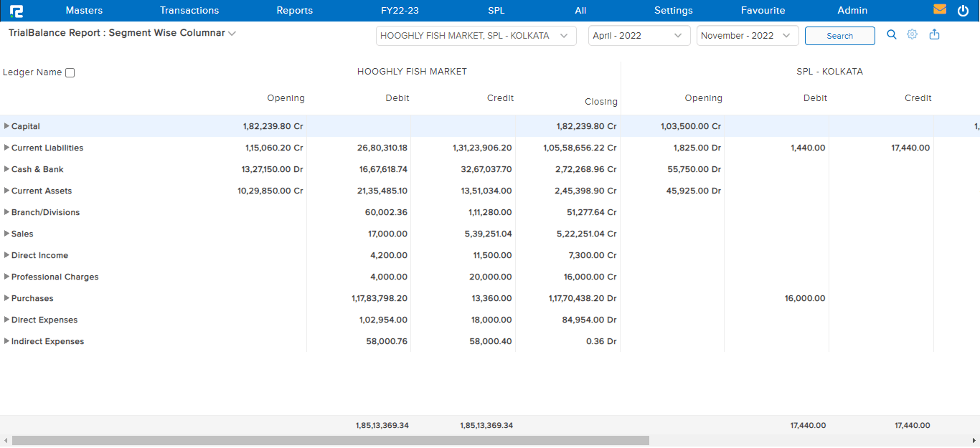Open the Transactions menu

click(189, 11)
